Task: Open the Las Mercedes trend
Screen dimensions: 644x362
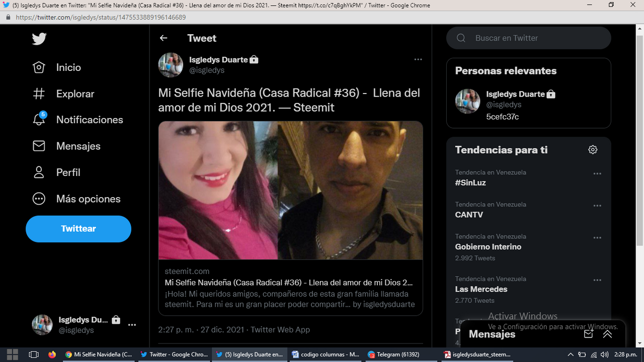Action: click(481, 289)
